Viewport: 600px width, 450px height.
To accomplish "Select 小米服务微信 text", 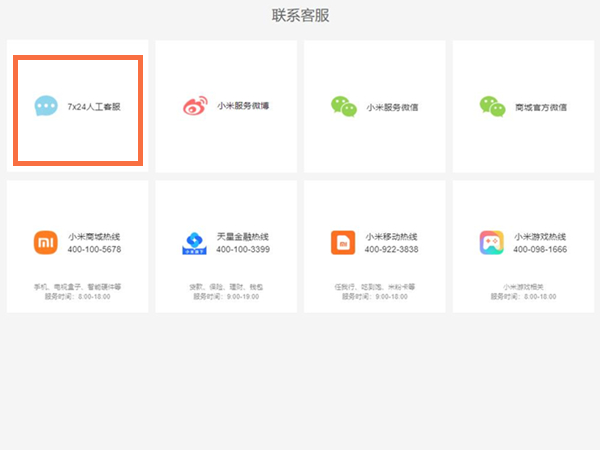I will click(392, 107).
